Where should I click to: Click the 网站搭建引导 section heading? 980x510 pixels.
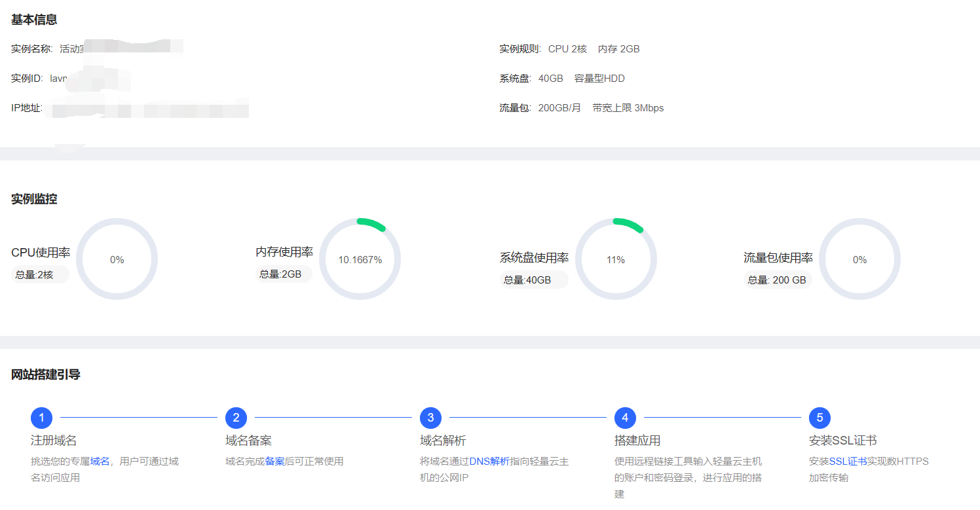[x=46, y=375]
